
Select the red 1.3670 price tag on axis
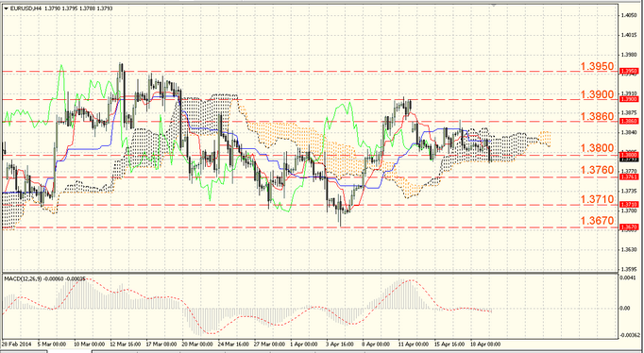[629, 227]
